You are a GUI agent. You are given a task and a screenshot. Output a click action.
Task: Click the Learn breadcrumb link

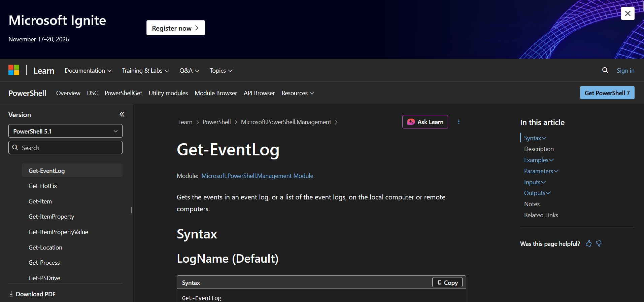pos(185,122)
